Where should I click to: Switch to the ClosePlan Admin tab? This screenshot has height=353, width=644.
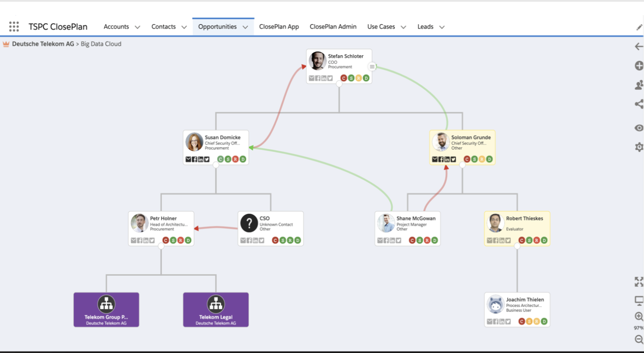pos(333,27)
